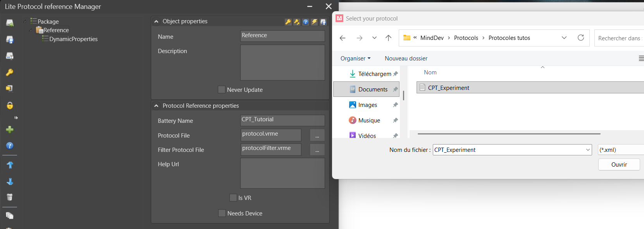Image resolution: width=644 pixels, height=229 pixels.
Task: Select Documents in the navigation pane
Action: click(372, 90)
